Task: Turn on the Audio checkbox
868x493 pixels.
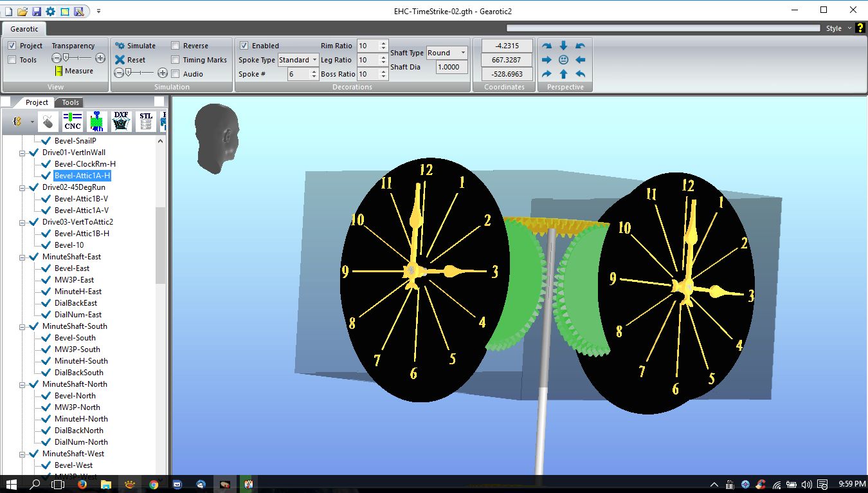Action: click(x=176, y=74)
